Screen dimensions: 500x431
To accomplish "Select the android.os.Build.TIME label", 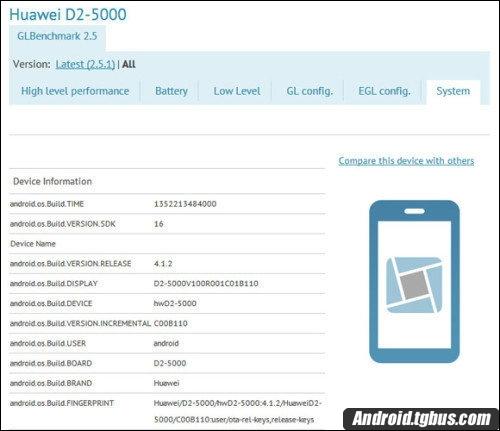I will coord(47,204).
